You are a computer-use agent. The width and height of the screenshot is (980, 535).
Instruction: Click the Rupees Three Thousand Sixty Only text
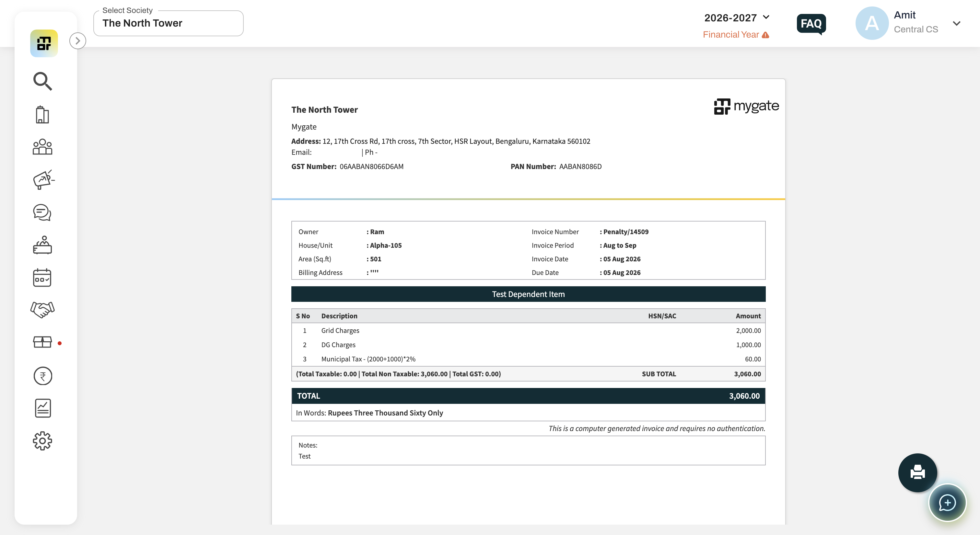click(x=385, y=413)
